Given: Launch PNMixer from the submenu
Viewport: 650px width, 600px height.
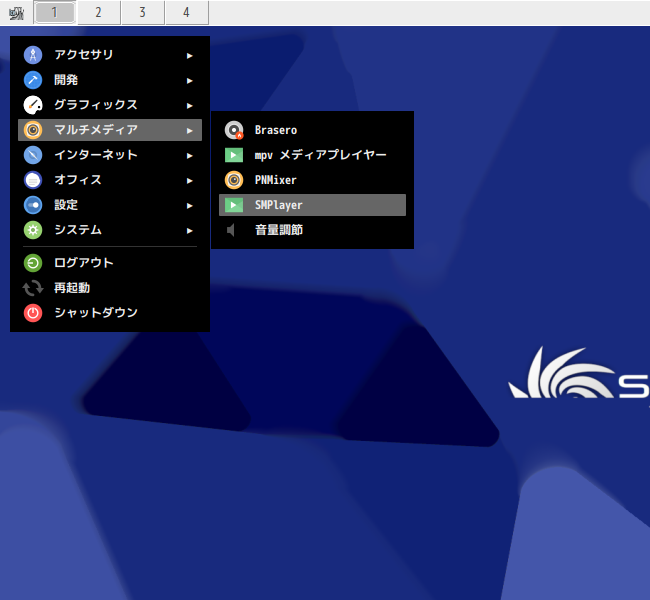Looking at the screenshot, I should (x=312, y=180).
